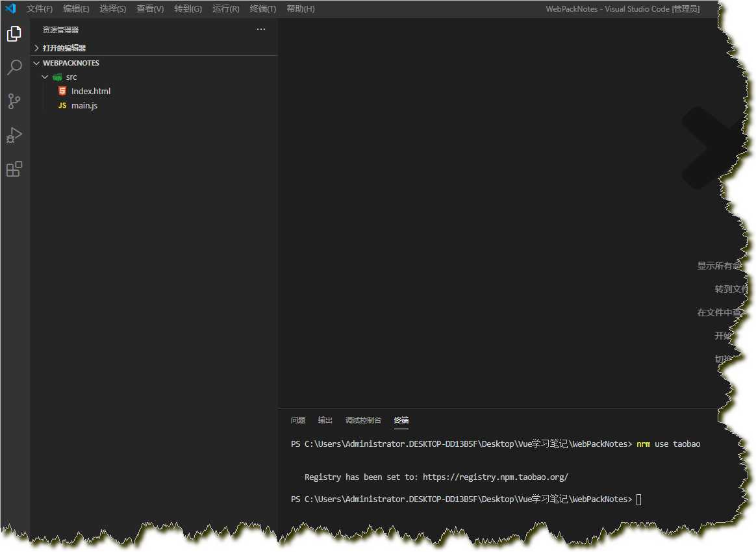The image size is (756, 552).
Task: Open the 文件(F) menu
Action: (x=40, y=8)
